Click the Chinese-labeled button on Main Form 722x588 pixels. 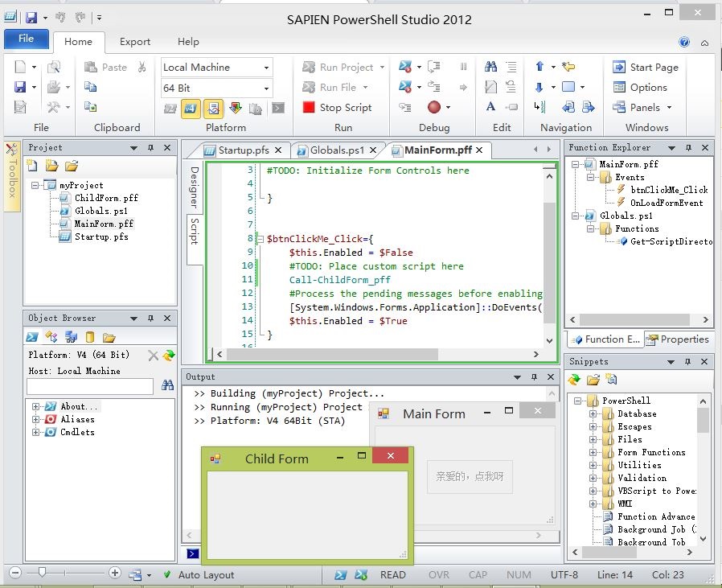[x=470, y=477]
